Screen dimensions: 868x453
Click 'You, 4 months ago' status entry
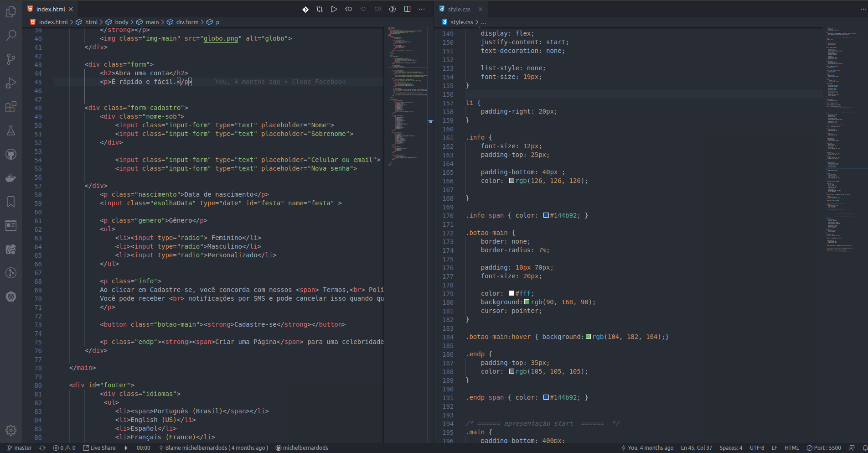(x=647, y=448)
